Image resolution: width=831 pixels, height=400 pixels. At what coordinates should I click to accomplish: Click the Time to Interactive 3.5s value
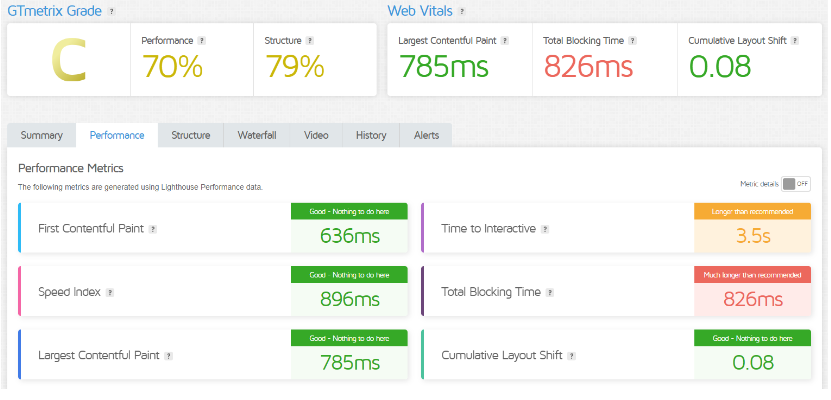pyautogui.click(x=753, y=236)
